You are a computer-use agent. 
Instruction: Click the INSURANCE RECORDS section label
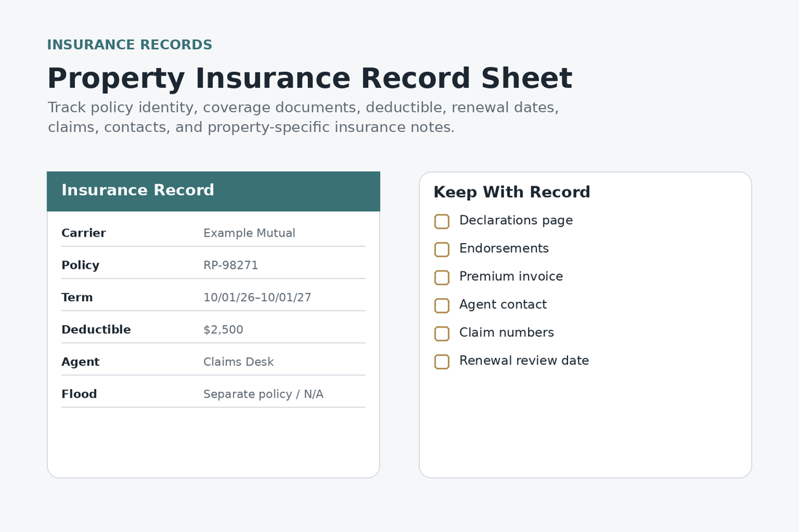point(129,45)
